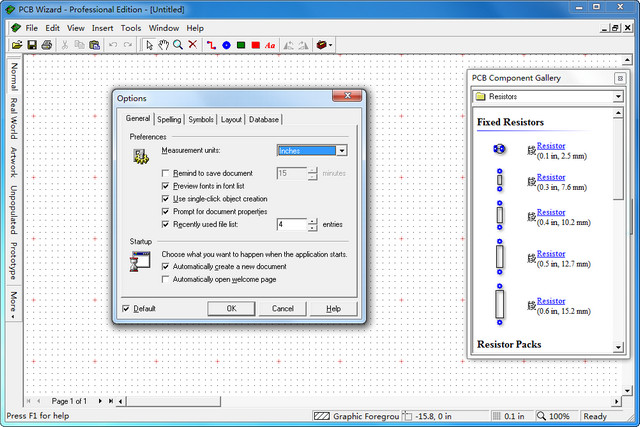640x427 pixels.
Task: Click the red X delete tool
Action: [x=193, y=45]
